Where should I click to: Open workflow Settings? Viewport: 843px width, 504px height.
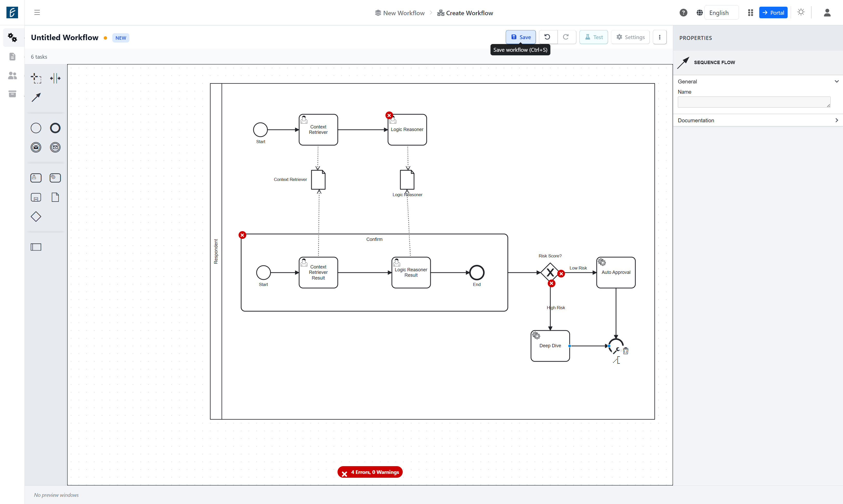pyautogui.click(x=630, y=37)
